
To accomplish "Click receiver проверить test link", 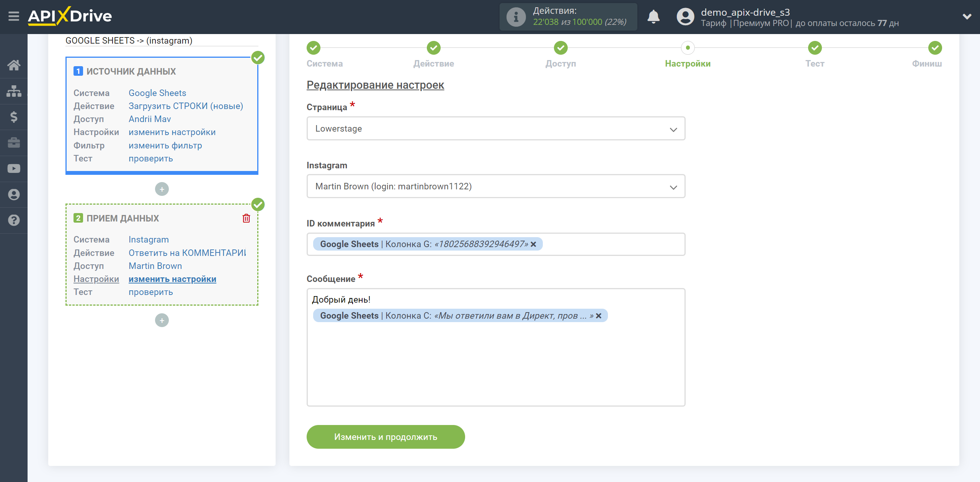I will (x=151, y=292).
